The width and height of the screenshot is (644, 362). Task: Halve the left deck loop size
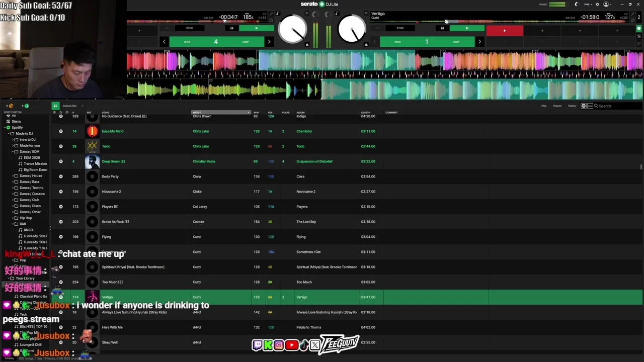(164, 42)
